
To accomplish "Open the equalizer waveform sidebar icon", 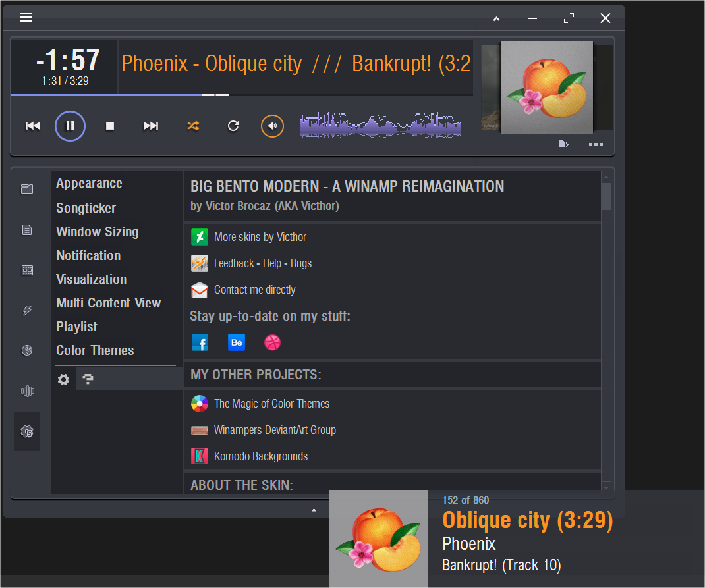I will [x=28, y=391].
